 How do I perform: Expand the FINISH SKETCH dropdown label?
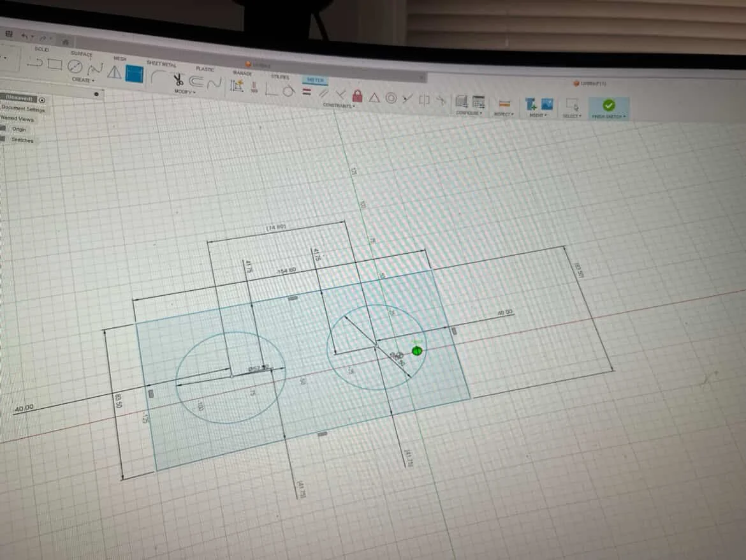(608, 117)
